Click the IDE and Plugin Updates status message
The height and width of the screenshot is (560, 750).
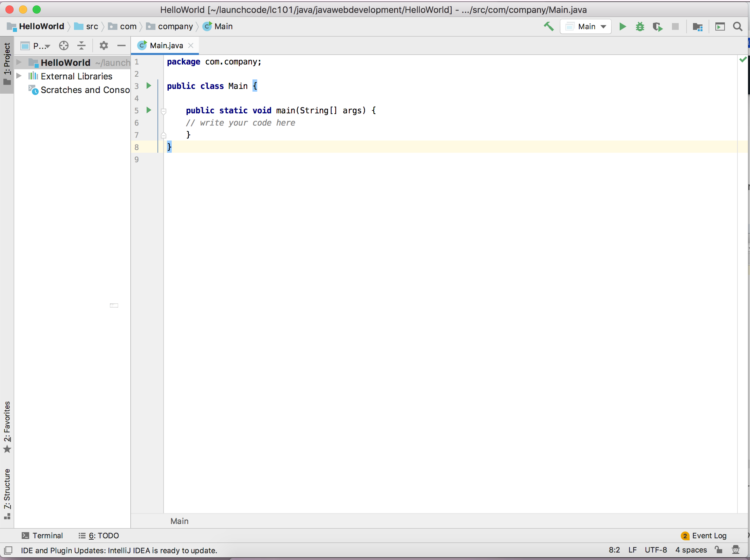[x=119, y=550]
